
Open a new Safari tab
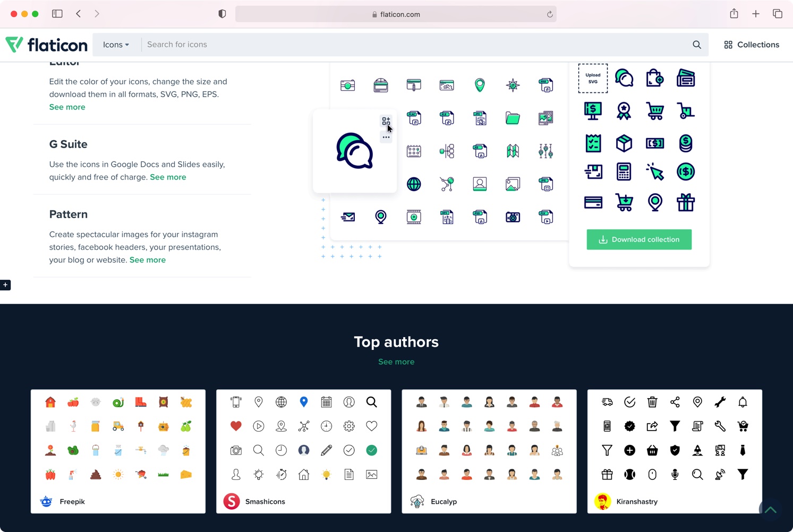(x=756, y=14)
